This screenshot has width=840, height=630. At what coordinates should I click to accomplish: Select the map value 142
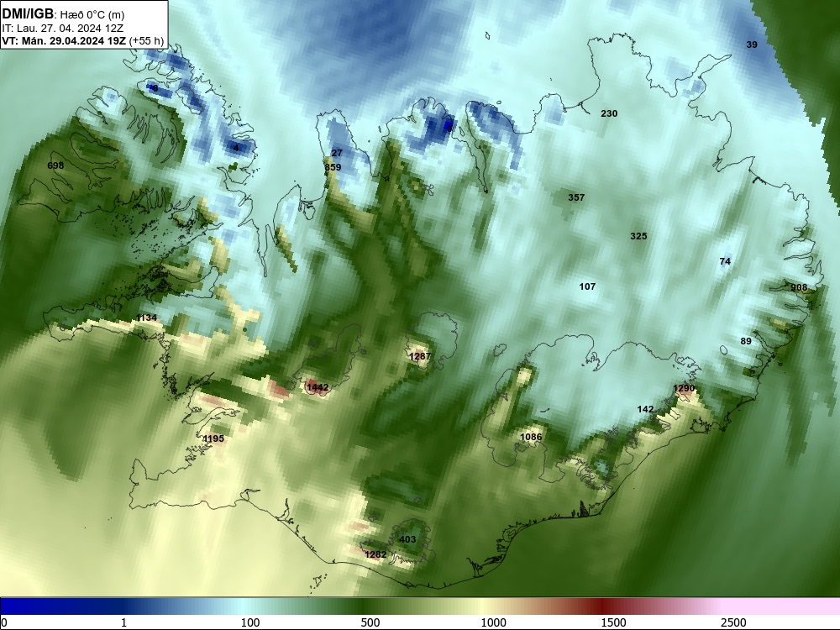(x=645, y=409)
